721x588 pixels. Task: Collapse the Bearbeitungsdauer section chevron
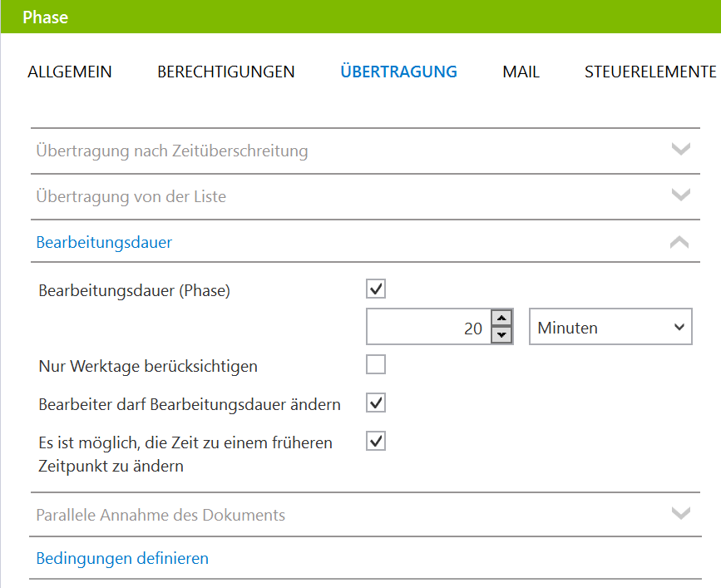coord(679,242)
